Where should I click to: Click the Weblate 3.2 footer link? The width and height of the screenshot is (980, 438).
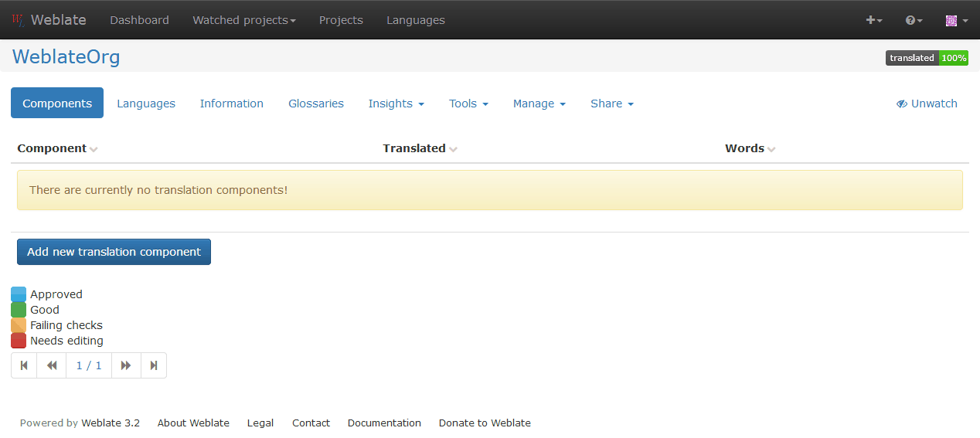tap(111, 423)
